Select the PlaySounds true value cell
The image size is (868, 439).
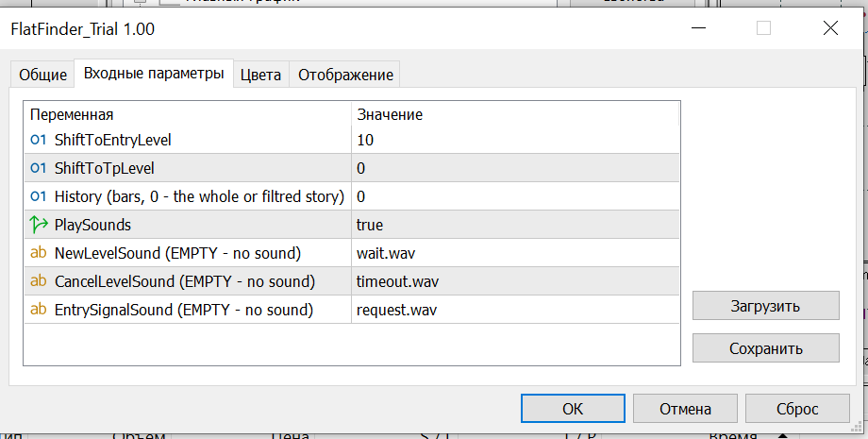[514, 225]
